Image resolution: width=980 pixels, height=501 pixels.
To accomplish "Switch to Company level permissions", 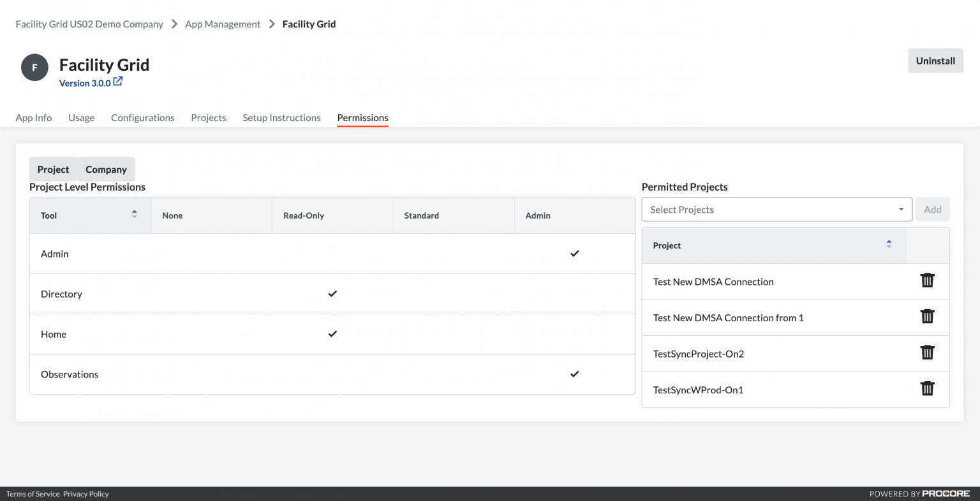I will click(x=106, y=169).
